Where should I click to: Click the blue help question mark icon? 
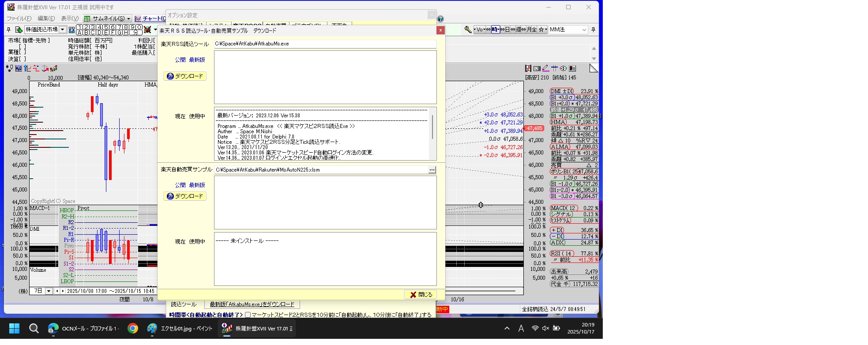(440, 19)
